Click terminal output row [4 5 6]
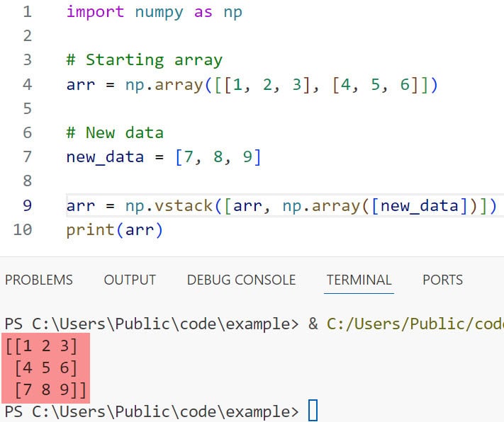Image resolution: width=504 pixels, height=422 pixels. tap(46, 367)
